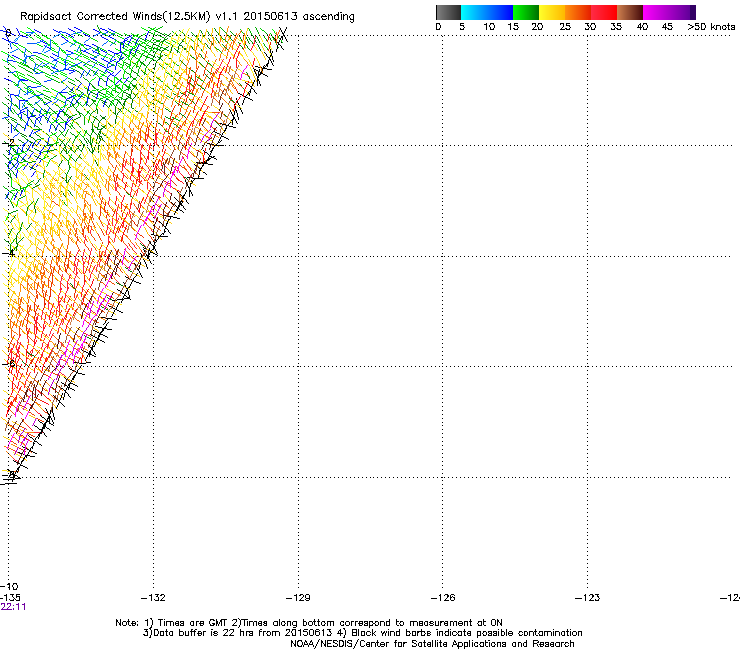
Task: Click the '>50 knots' legend label
Action: click(711, 27)
